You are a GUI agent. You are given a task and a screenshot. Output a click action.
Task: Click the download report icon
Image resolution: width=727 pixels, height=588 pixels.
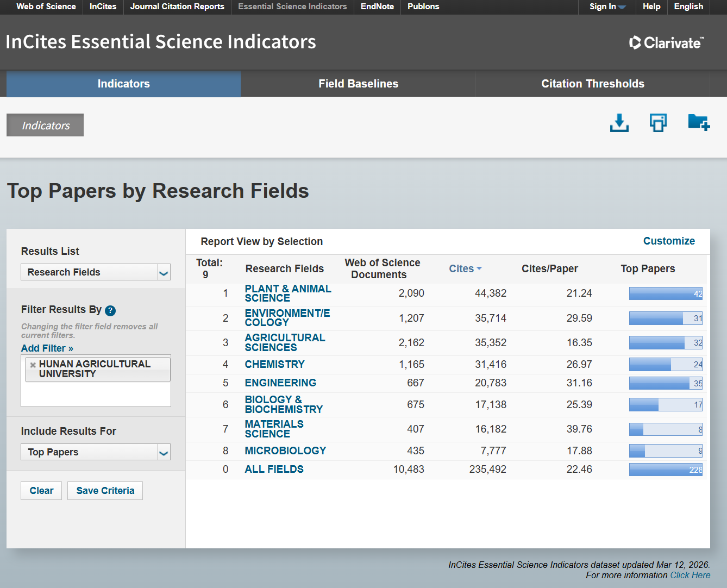coord(619,123)
